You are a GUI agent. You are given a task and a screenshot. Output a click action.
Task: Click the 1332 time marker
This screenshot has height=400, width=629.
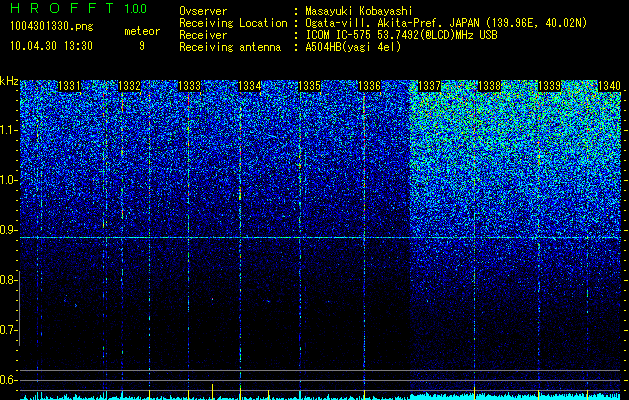pos(130,86)
